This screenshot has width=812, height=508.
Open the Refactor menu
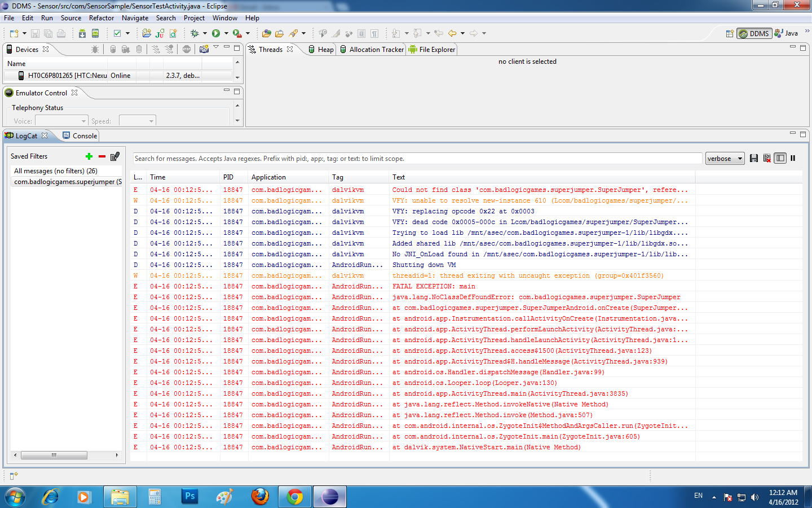coord(101,18)
